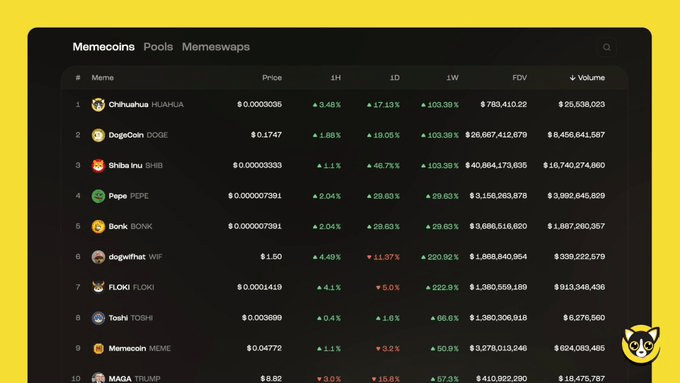Switch to the Memeswaps tab

point(216,47)
